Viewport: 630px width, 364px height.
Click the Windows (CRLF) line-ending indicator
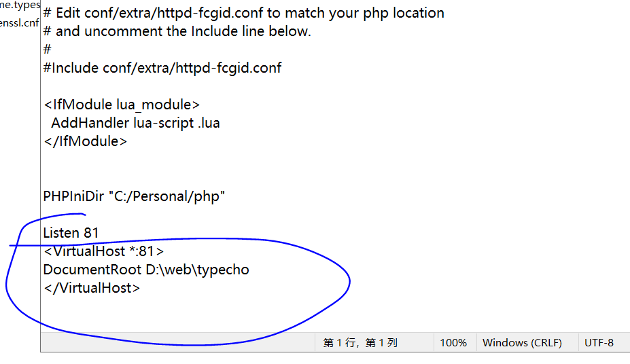pyautogui.click(x=522, y=342)
